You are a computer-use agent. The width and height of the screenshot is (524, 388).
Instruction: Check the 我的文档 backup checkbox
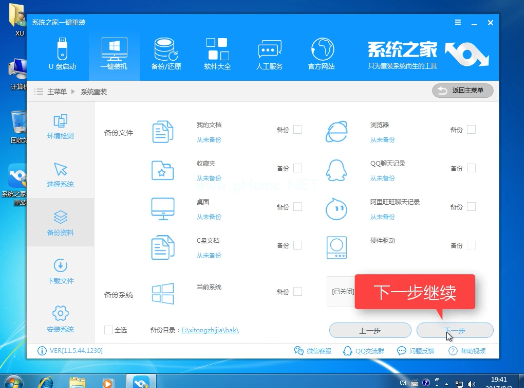[x=297, y=129]
